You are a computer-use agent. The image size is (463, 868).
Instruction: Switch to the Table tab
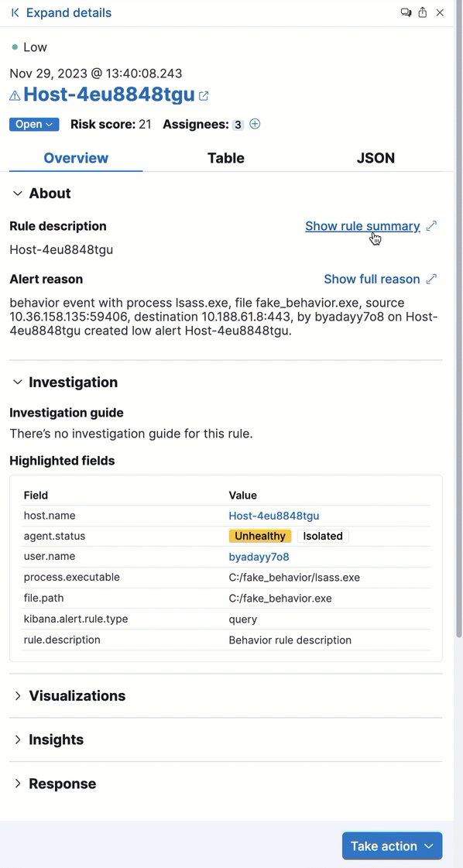pos(225,158)
